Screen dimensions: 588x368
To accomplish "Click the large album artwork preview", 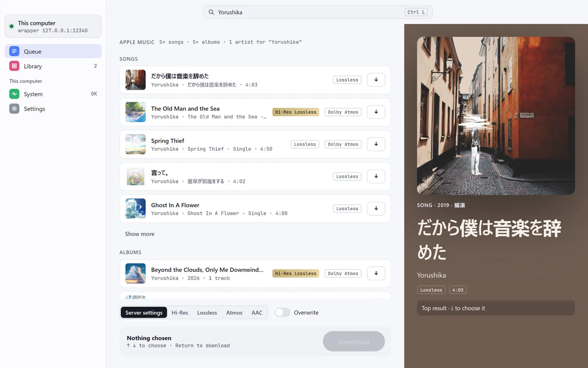I will pyautogui.click(x=496, y=116).
